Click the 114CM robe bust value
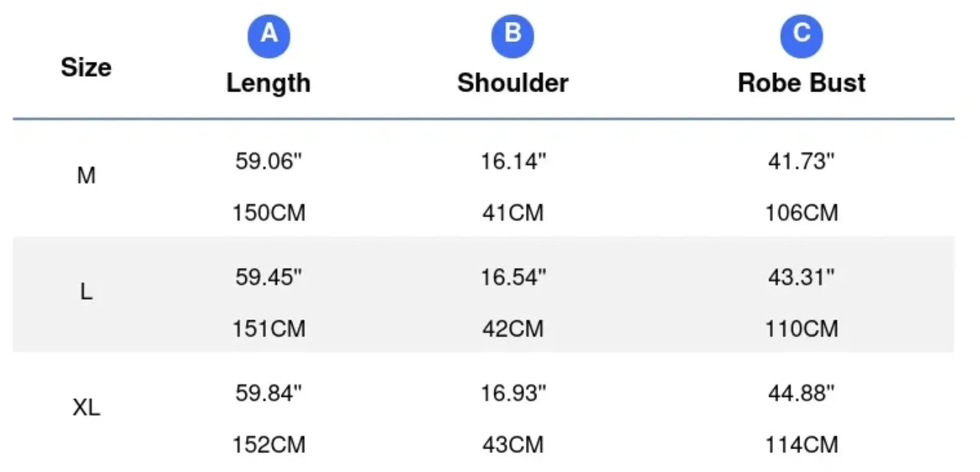 click(x=802, y=445)
